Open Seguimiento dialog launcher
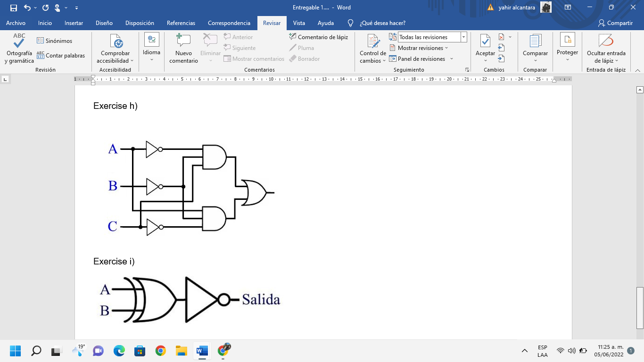The image size is (644, 362). pos(467,70)
